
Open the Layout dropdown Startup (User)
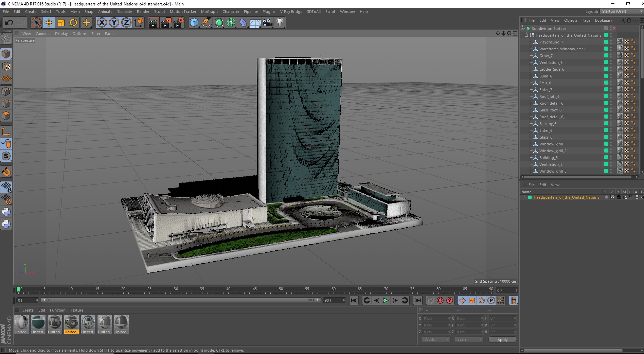click(621, 11)
